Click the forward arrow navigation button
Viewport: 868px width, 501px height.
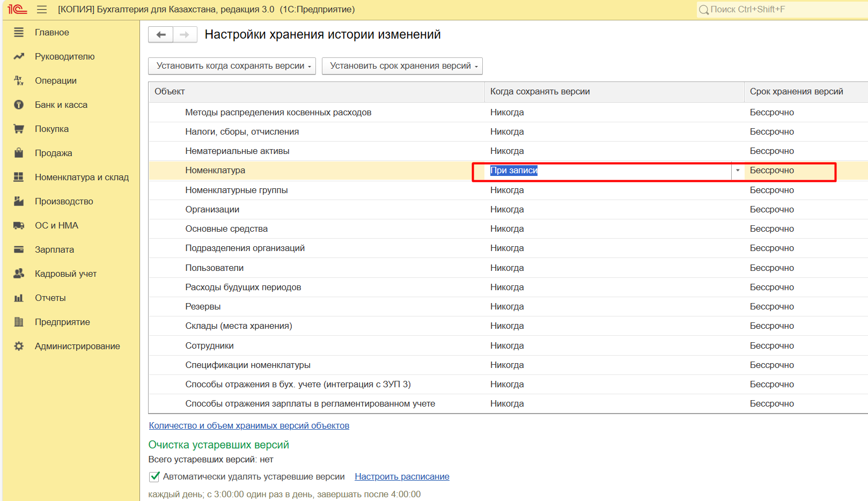coord(185,35)
